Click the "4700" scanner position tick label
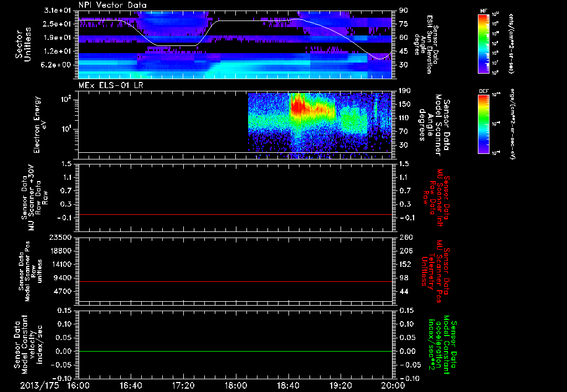 click(x=62, y=291)
